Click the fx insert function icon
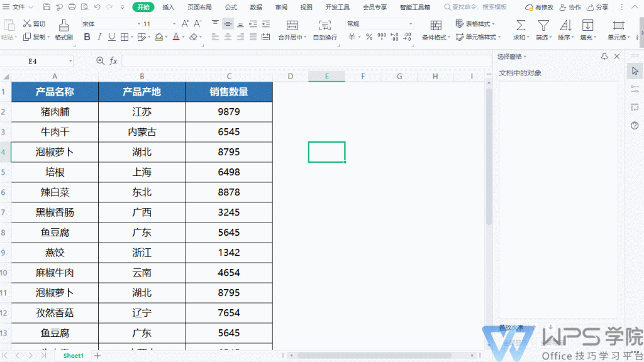 113,61
